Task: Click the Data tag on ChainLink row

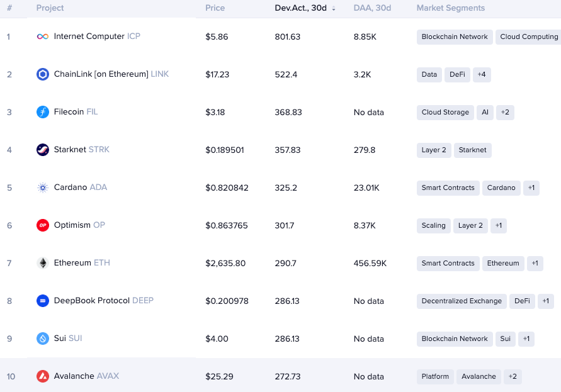Action: 429,74
